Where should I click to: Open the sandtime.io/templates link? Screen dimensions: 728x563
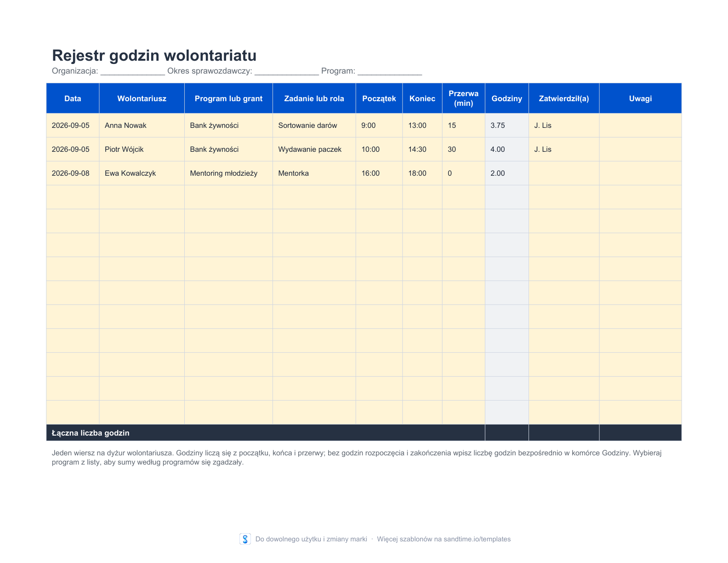click(477, 539)
